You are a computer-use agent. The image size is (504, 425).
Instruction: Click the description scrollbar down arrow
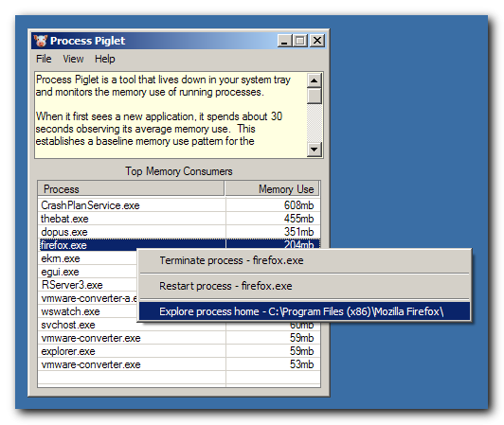pos(315,150)
